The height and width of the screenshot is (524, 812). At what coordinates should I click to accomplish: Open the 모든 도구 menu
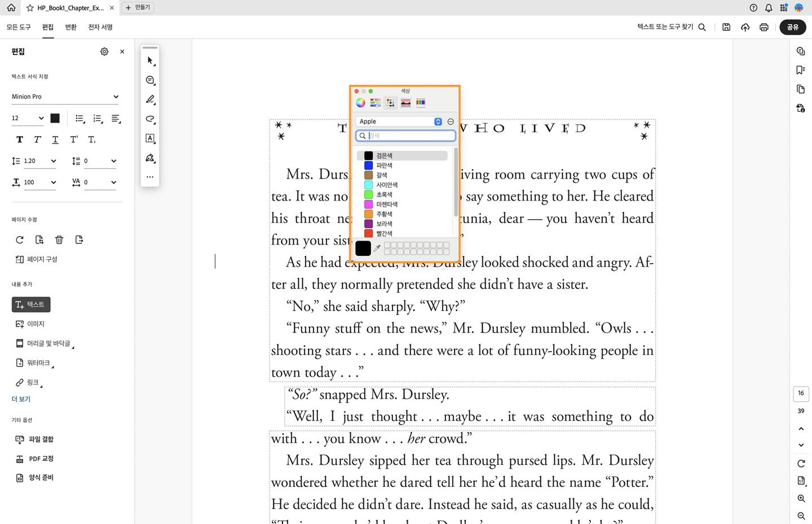tap(19, 27)
